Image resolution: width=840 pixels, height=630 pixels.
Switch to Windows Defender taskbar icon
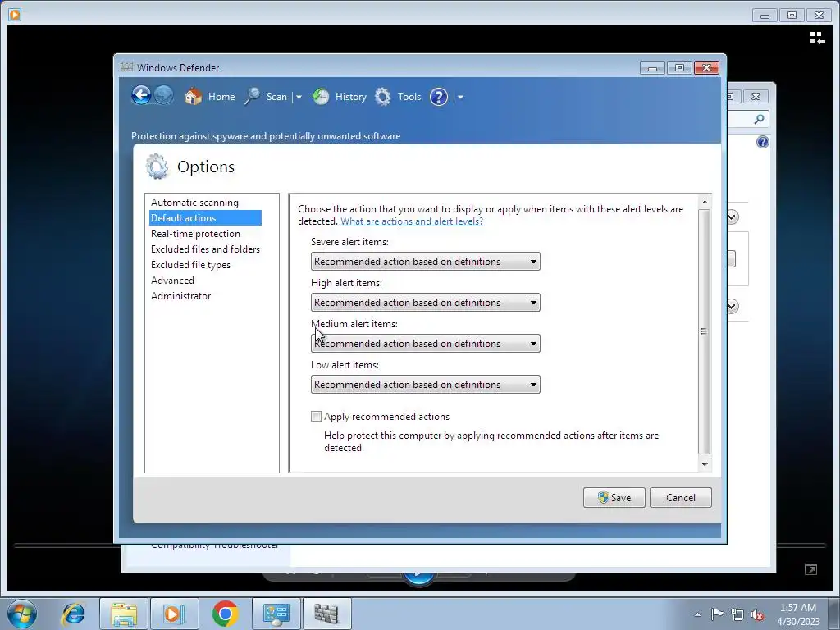(x=326, y=614)
